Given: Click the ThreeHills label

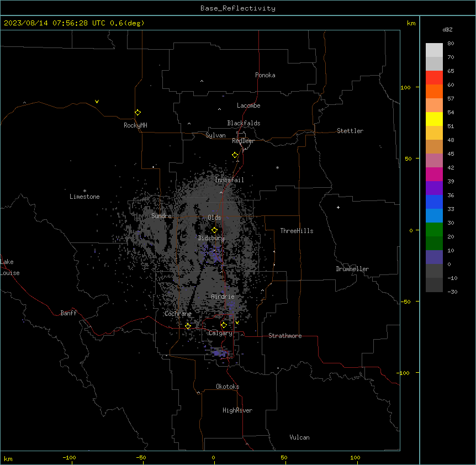Looking at the screenshot, I should (x=297, y=231).
